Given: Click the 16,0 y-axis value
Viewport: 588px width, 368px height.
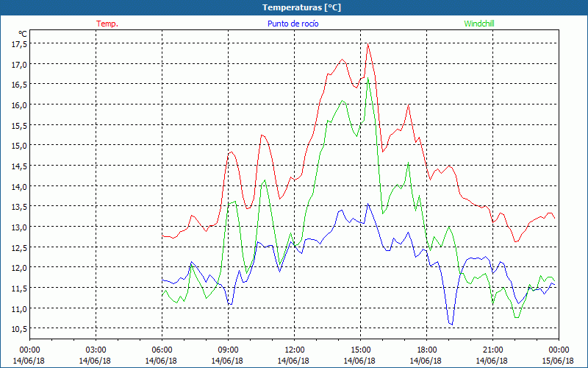Looking at the screenshot, I should pyautogui.click(x=19, y=105).
